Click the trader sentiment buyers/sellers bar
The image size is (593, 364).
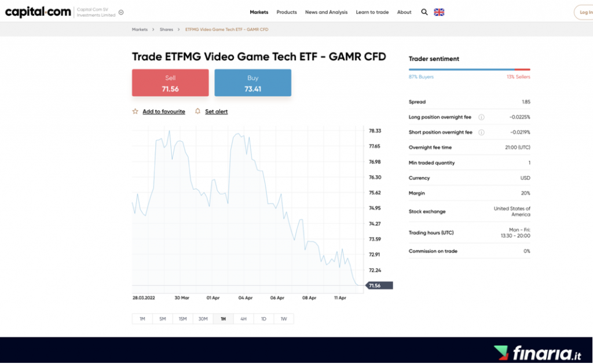click(469, 69)
